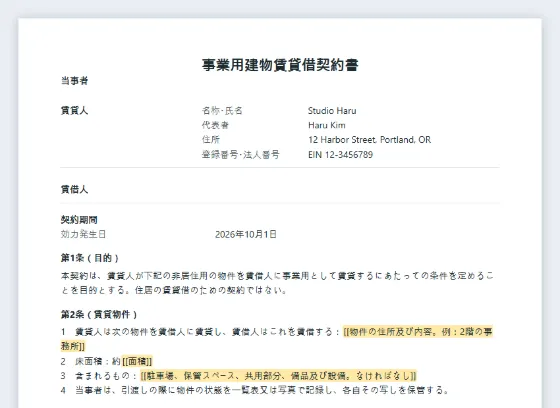Fill the highlighted 駐車場、保管スペース placeholder

pos(279,376)
